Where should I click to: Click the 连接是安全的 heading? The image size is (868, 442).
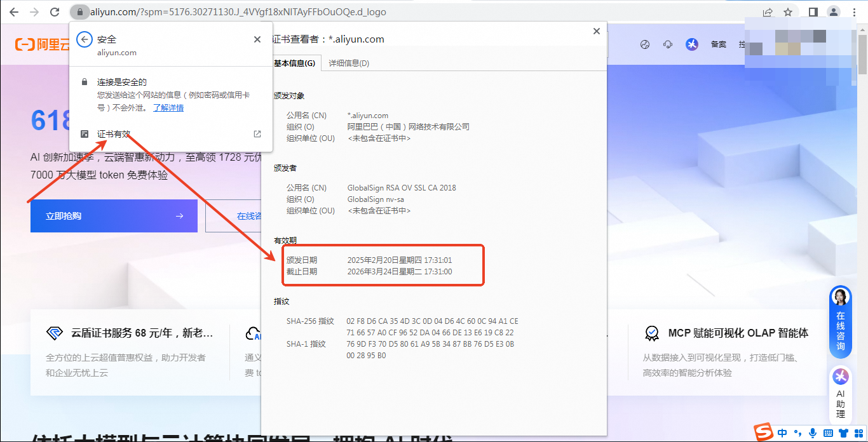pos(122,83)
